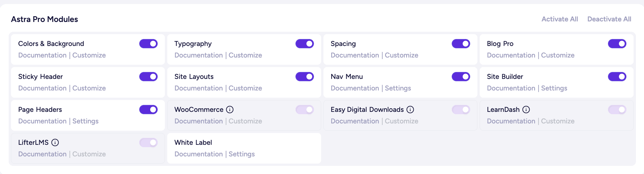Open Documentation link for Spacing

(355, 55)
